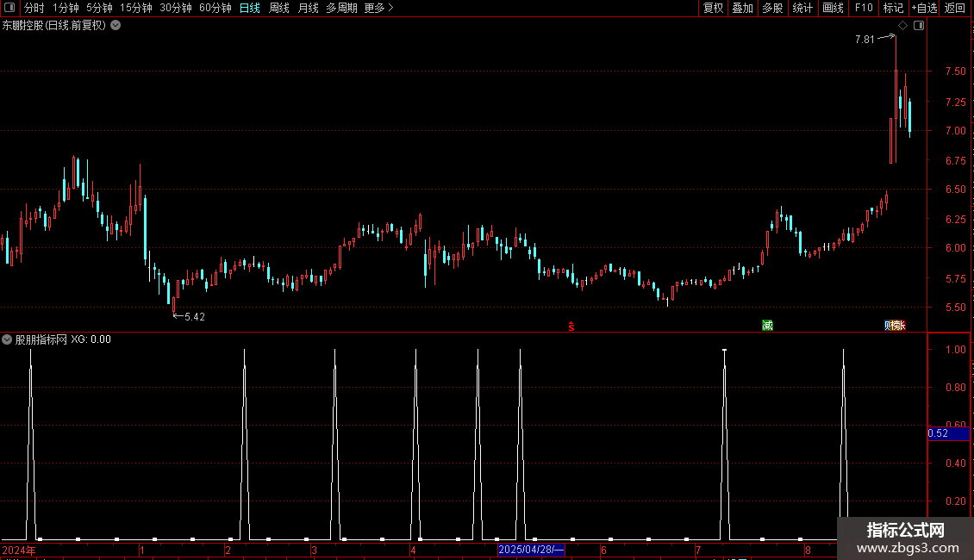
Task: Click the 6.00 price axis label
Action: click(955, 248)
